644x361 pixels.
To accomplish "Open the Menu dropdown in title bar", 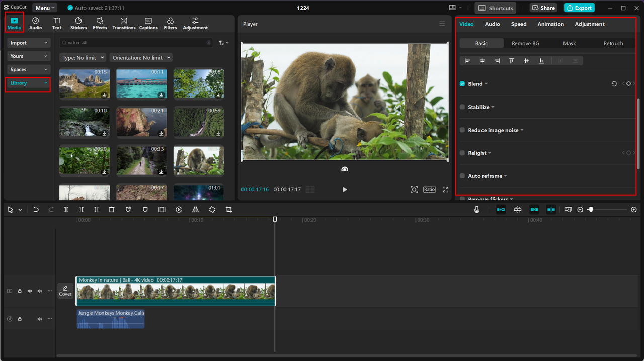I will [x=45, y=8].
